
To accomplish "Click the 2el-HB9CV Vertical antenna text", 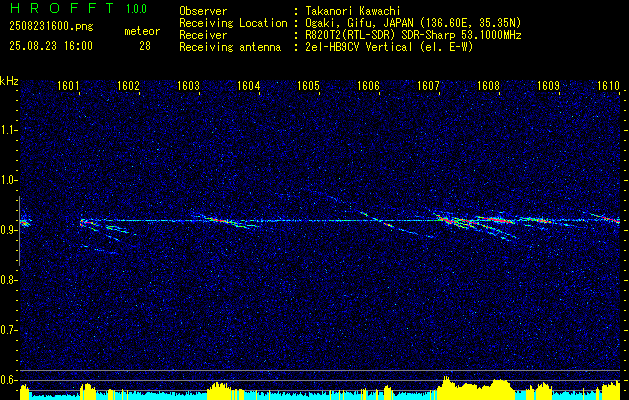I will tap(389, 47).
